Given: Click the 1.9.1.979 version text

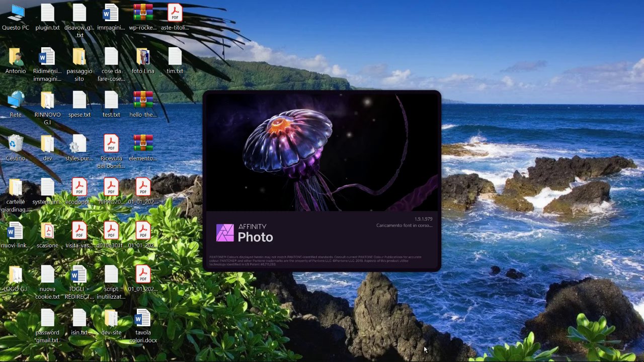Looking at the screenshot, I should click(423, 219).
